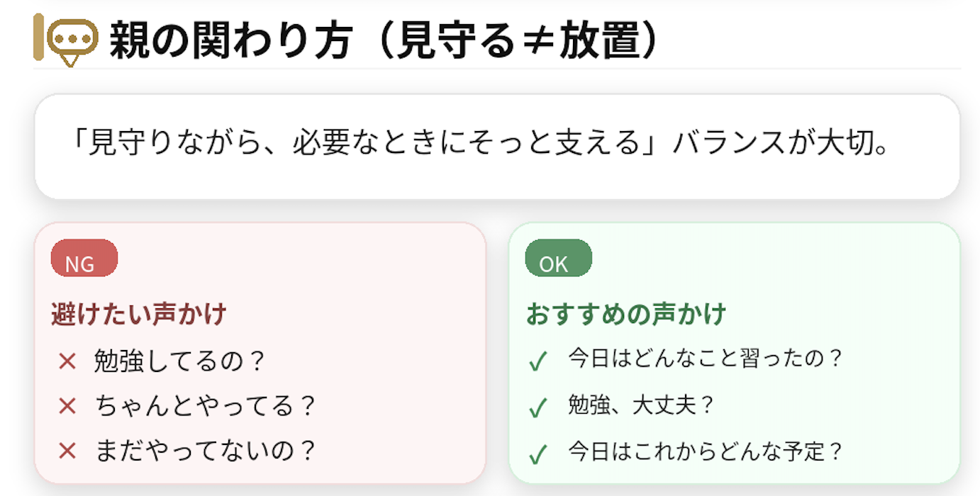
Task: Select the phrase ちゃんとやってる？
Action: click(x=204, y=406)
